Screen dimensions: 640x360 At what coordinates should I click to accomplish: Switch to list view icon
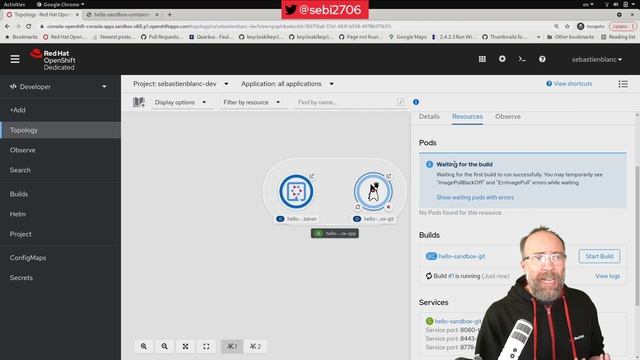pos(623,84)
